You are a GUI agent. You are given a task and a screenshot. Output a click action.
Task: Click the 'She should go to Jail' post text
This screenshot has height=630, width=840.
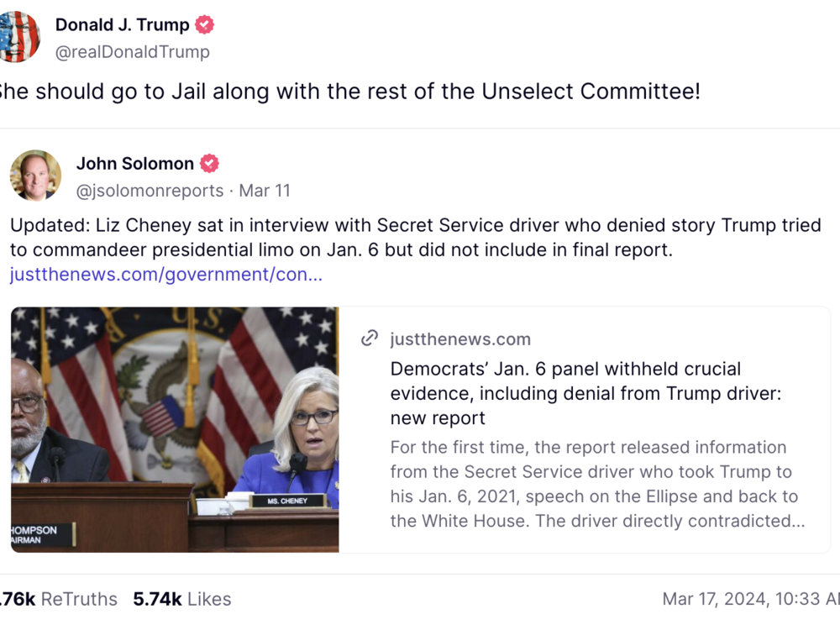coord(350,92)
